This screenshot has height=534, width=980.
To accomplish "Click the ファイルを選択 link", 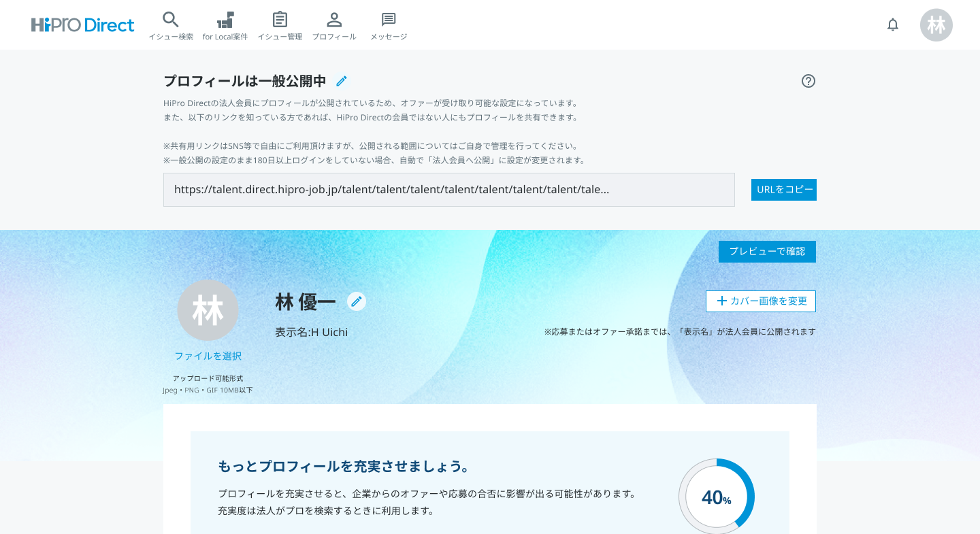I will (x=210, y=356).
